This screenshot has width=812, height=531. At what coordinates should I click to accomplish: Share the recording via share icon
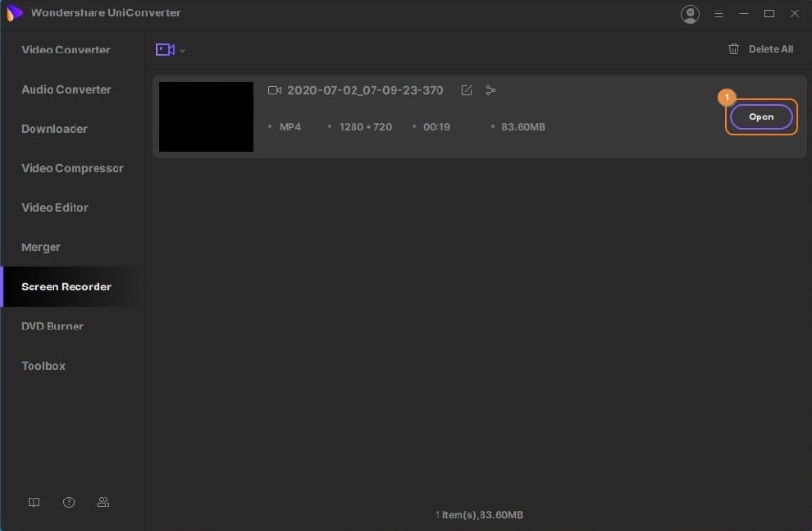(490, 91)
